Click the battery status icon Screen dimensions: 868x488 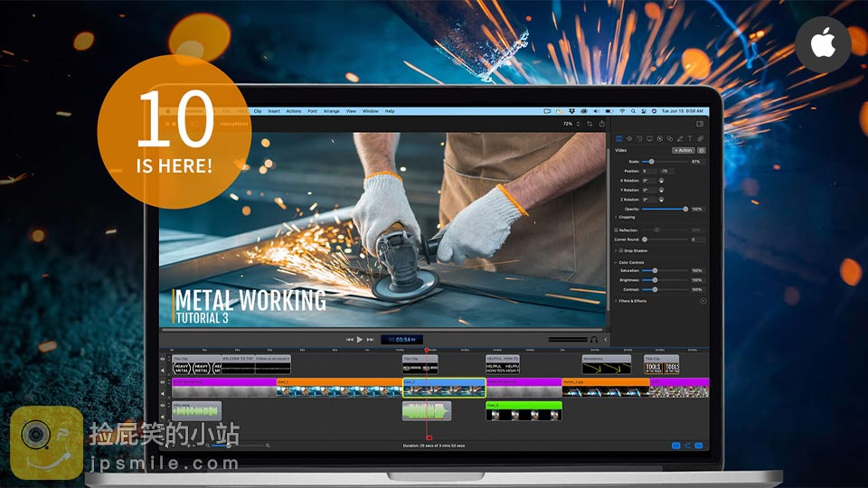coord(609,111)
